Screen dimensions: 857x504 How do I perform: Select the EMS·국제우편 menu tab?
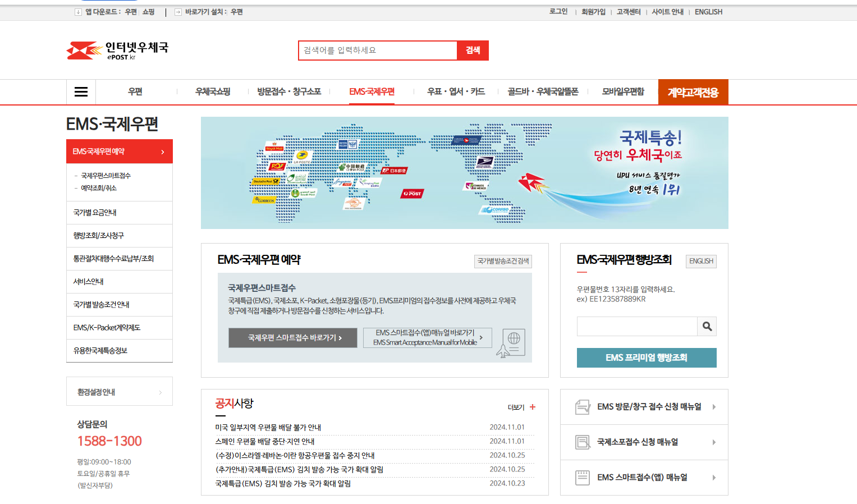372,92
